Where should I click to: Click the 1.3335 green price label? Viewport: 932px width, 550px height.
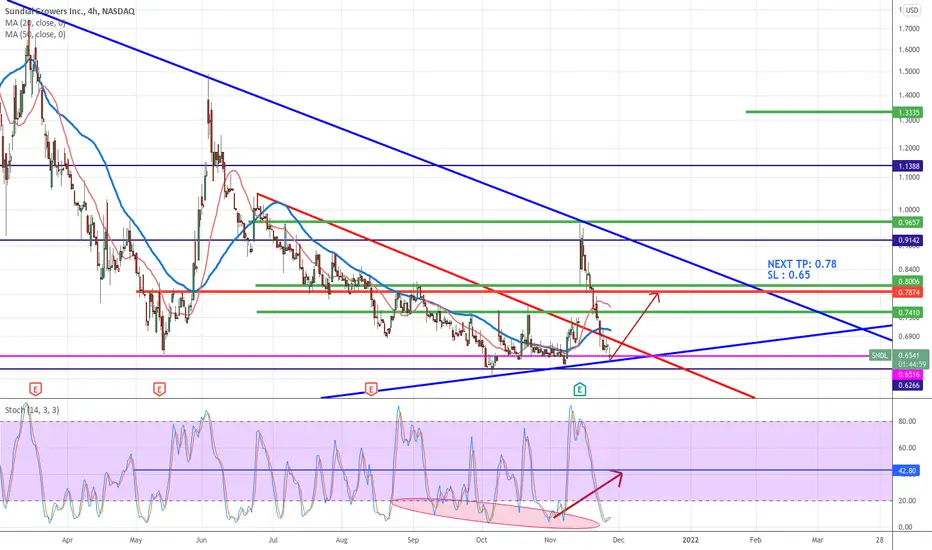tap(908, 112)
